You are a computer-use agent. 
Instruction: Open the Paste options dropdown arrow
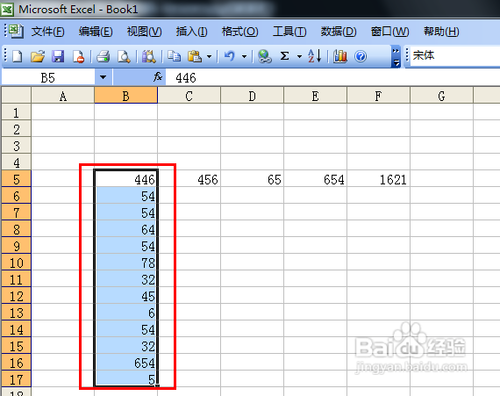click(x=209, y=56)
